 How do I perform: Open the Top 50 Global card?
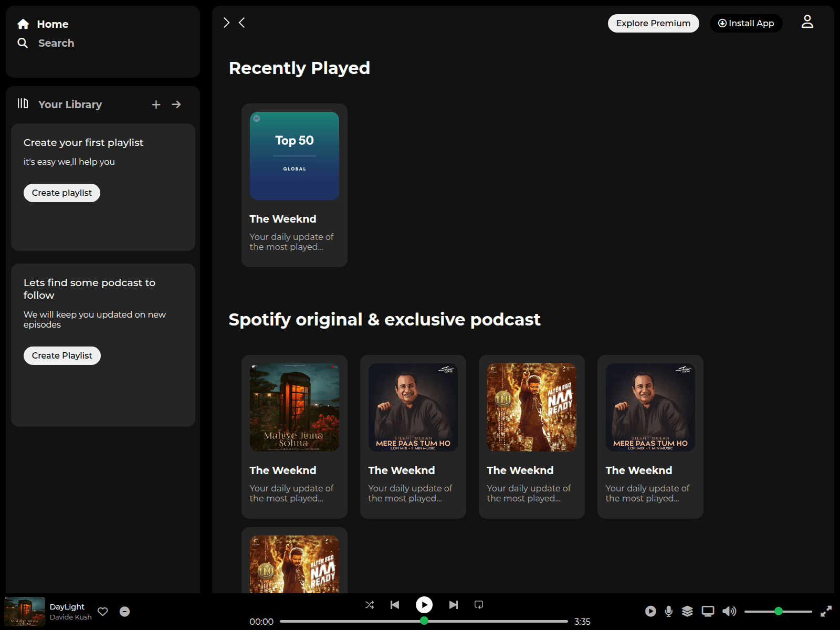(295, 185)
